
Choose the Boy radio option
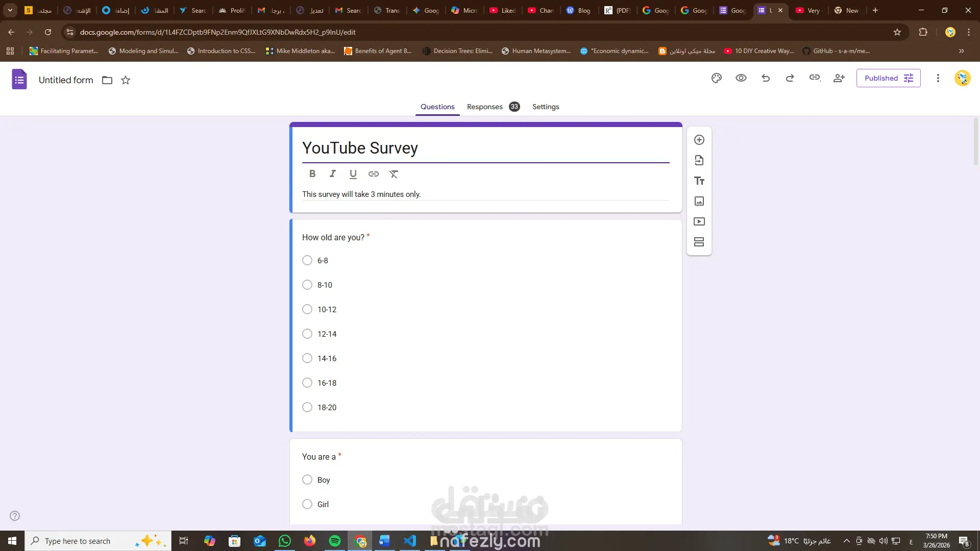[307, 480]
